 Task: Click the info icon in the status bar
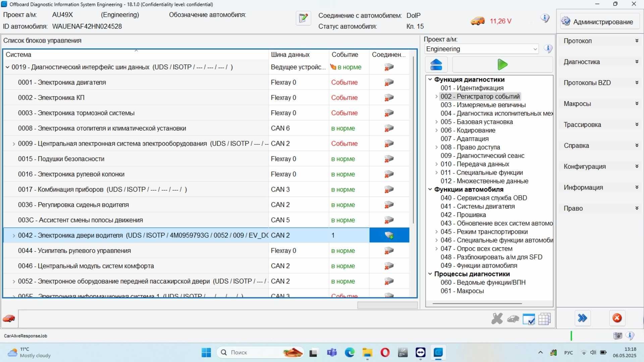click(x=630, y=336)
